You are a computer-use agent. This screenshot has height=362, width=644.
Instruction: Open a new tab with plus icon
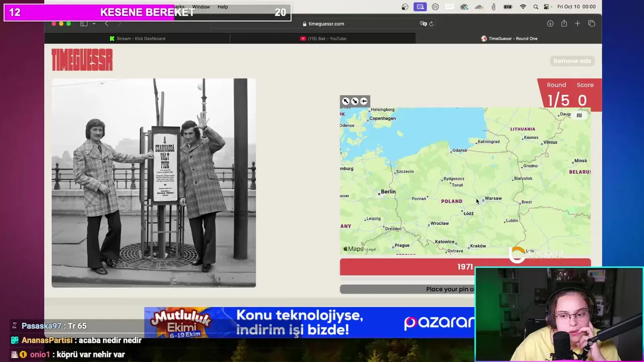tap(578, 24)
